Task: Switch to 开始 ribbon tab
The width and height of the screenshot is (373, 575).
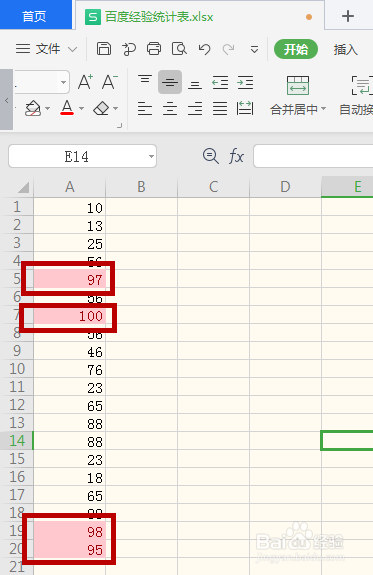Action: coord(296,49)
